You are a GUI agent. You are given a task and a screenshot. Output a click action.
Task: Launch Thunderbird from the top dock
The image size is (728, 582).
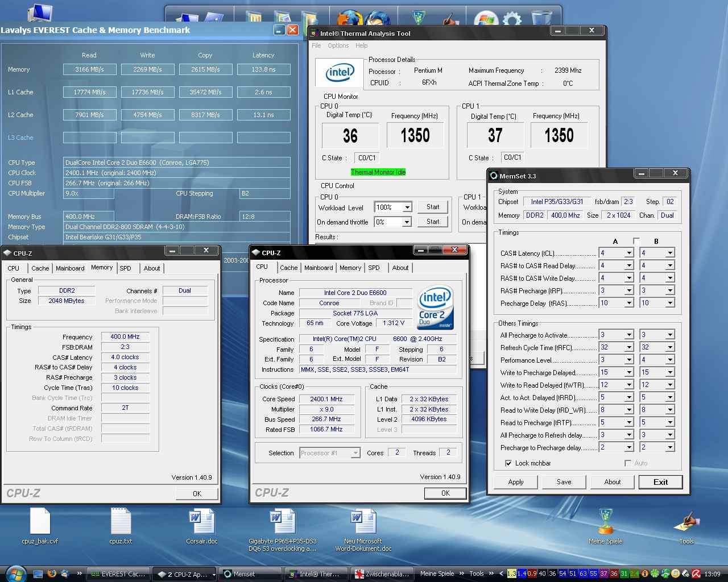[378, 18]
